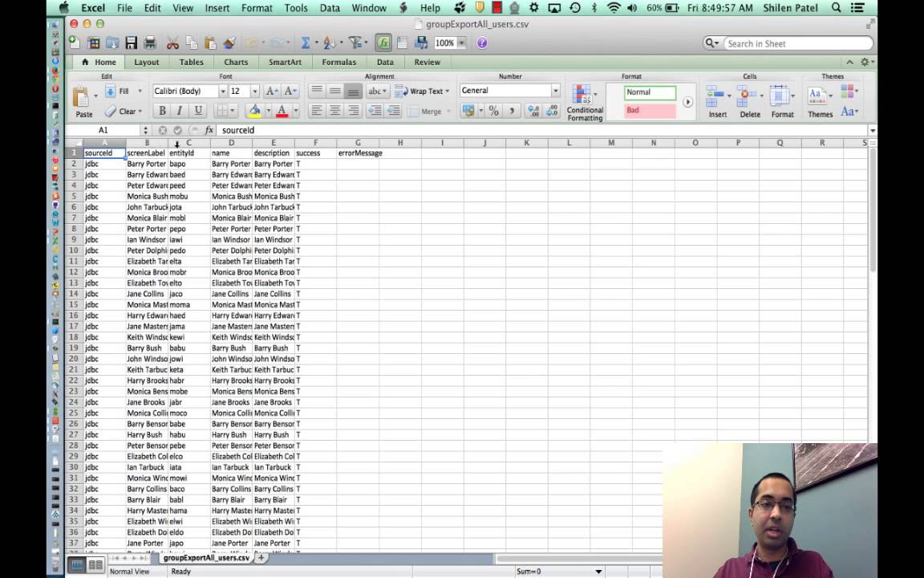Click the Name Box showing A1
The image size is (924, 578).
tap(103, 130)
